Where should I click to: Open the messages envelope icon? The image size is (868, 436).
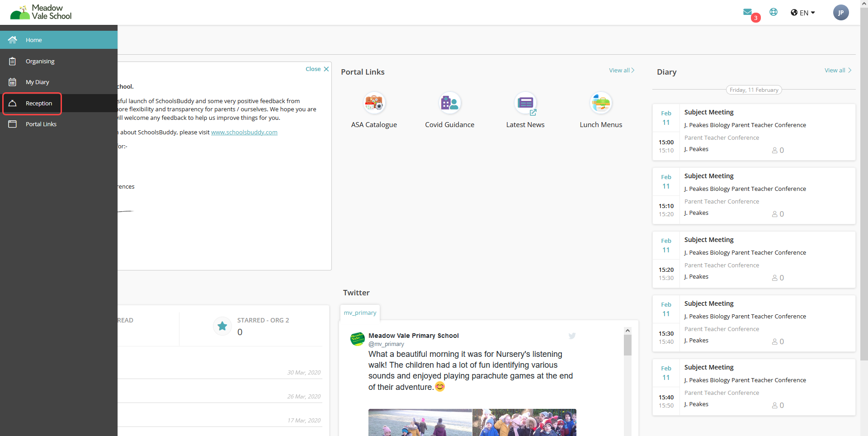(x=747, y=12)
